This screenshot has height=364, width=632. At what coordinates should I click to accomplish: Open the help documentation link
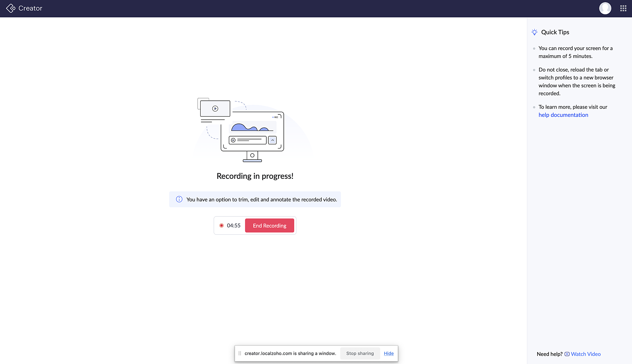[563, 114]
